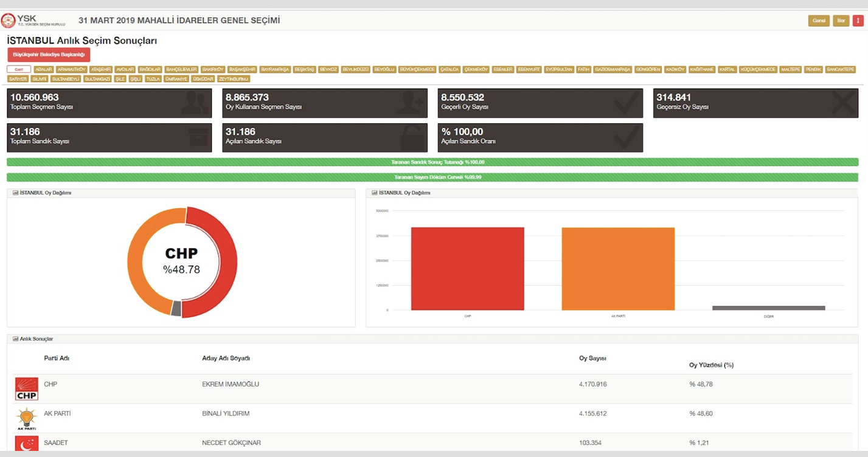Click the checkmark icon on the Geçerli Oy Sayısı card
The height and width of the screenshot is (457, 868).
point(626,103)
